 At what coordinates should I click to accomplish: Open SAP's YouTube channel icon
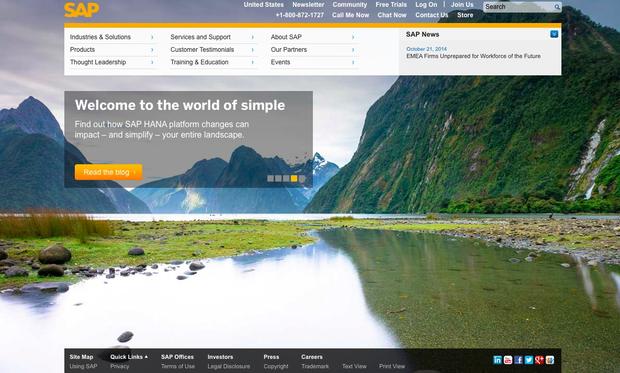coord(508,360)
